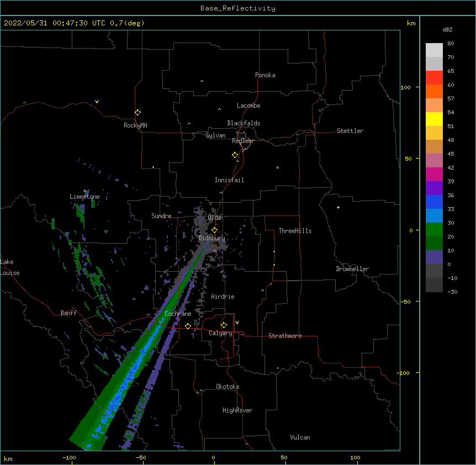Click the Banff town label
The height and width of the screenshot is (465, 476).
tap(68, 313)
